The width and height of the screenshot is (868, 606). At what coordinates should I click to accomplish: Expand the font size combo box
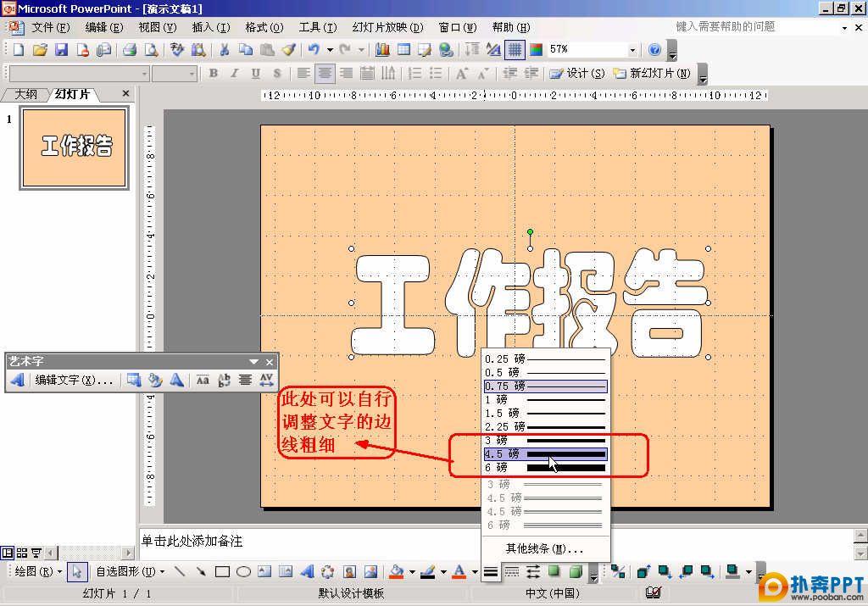[192, 73]
